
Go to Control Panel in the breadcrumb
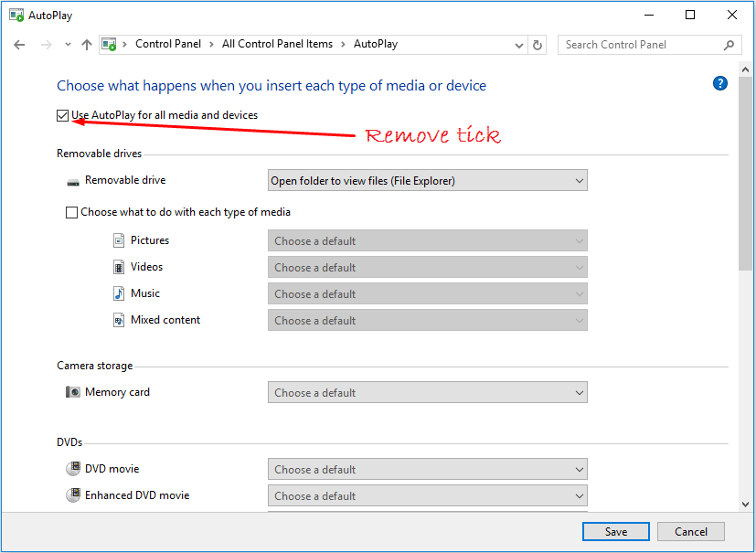pyautogui.click(x=169, y=44)
